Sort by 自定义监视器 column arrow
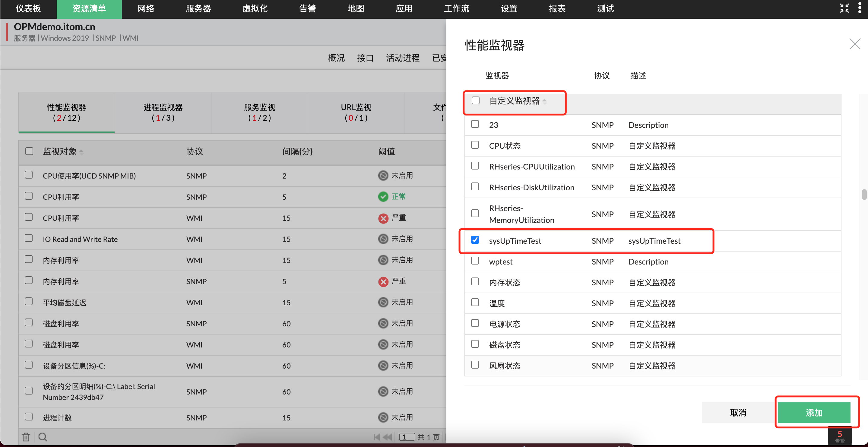The width and height of the screenshot is (868, 447). pos(544,101)
